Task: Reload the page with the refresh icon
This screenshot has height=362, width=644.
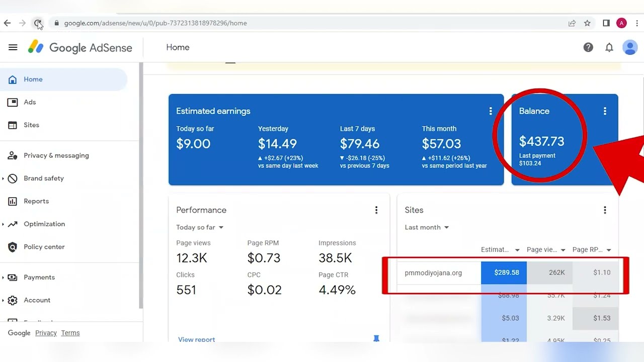Action: [38, 23]
